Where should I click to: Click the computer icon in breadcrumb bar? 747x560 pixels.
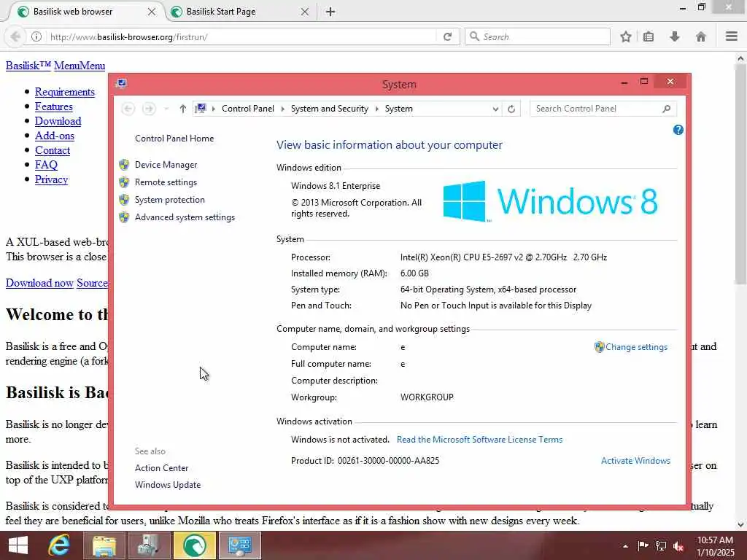pyautogui.click(x=201, y=109)
